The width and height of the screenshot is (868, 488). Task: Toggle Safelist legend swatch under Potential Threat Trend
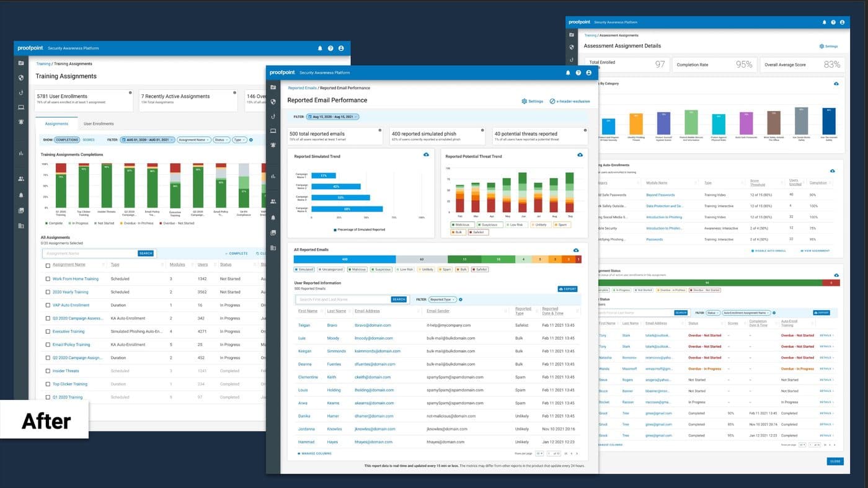[477, 232]
